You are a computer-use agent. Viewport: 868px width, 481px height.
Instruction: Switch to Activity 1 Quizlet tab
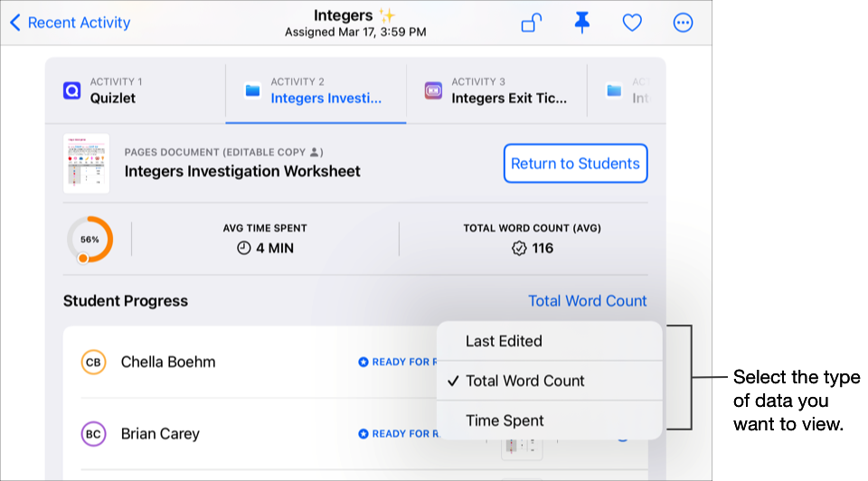[x=136, y=90]
